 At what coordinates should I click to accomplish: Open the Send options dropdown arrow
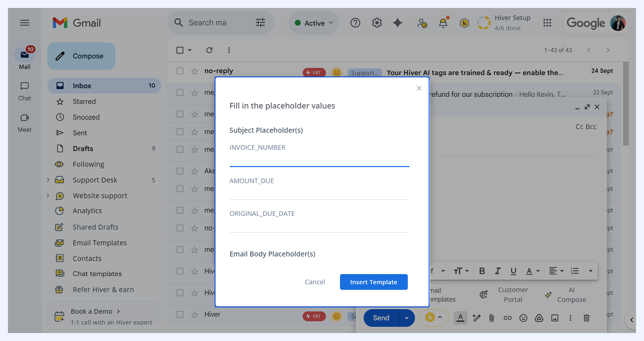click(x=407, y=318)
